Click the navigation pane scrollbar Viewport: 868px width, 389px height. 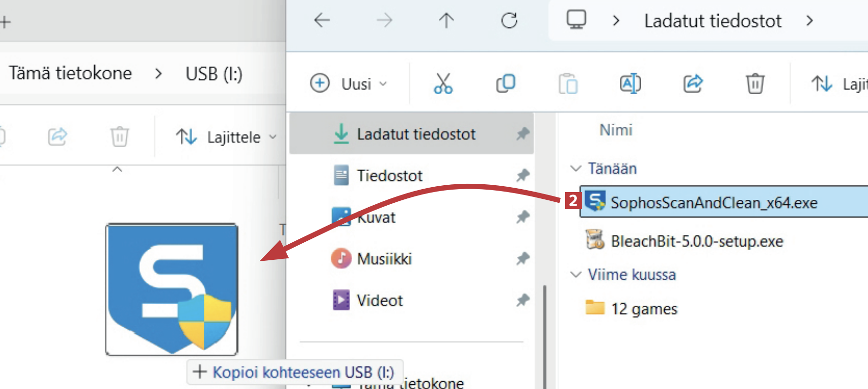545,336
